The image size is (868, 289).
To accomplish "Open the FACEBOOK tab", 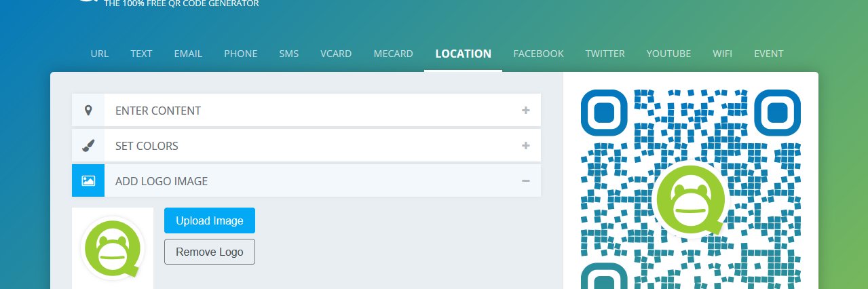I will [x=538, y=54].
